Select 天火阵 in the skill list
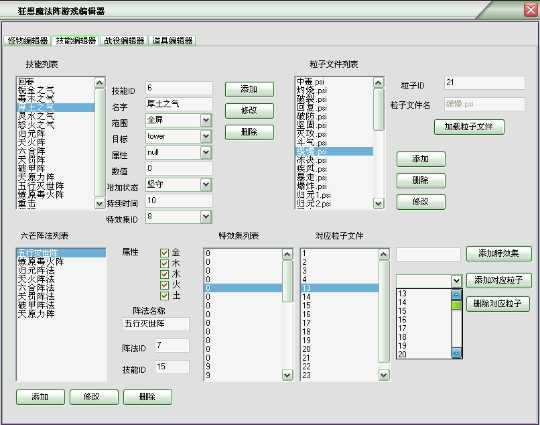The image size is (540, 425). pos(32,142)
